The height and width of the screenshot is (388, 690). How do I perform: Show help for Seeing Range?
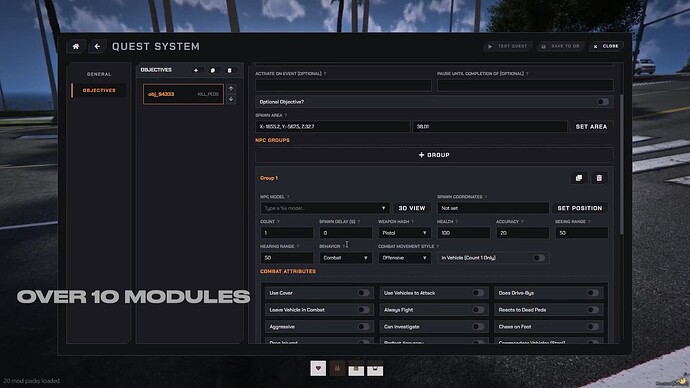(x=589, y=222)
